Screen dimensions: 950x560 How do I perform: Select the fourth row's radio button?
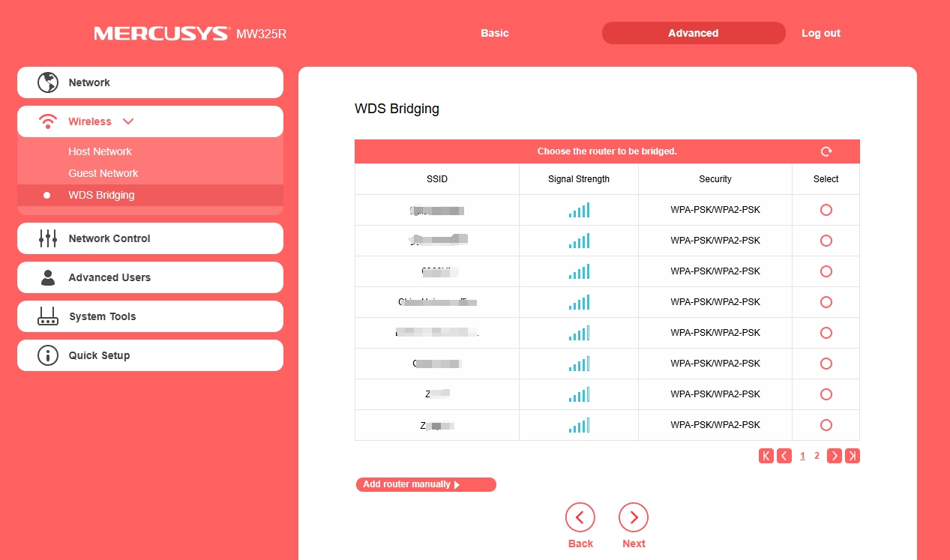(826, 302)
